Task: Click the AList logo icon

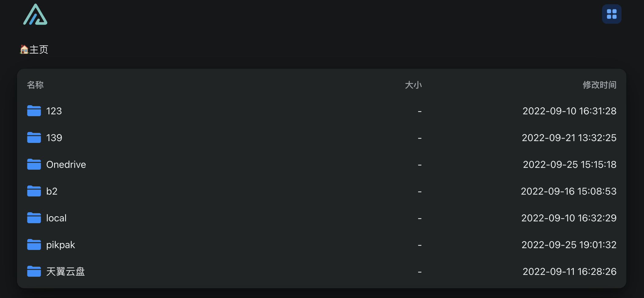Action: 35,14
